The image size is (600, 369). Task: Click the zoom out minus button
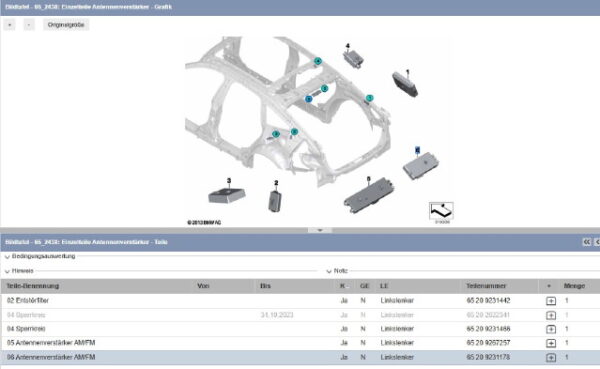coord(29,25)
